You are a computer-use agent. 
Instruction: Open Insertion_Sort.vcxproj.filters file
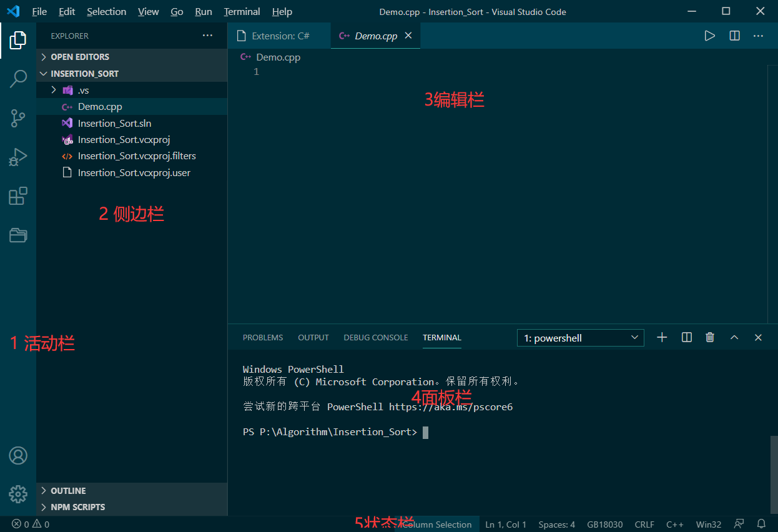pyautogui.click(x=132, y=156)
